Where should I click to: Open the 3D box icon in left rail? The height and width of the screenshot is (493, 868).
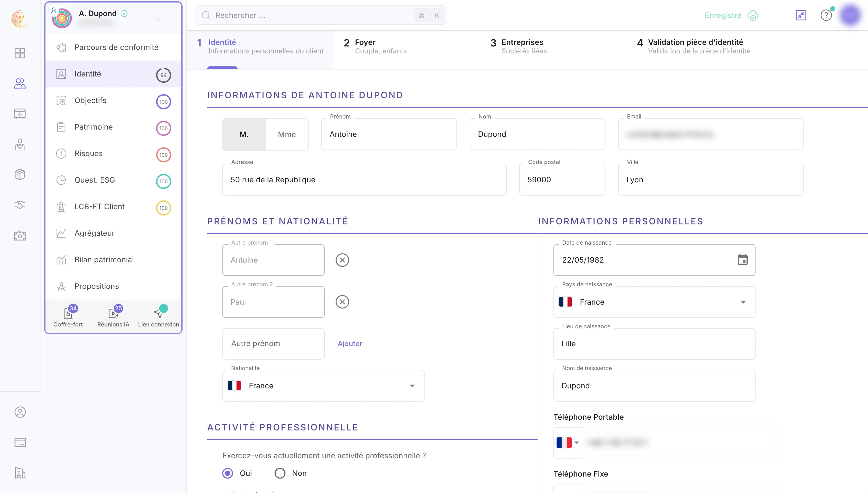click(20, 174)
